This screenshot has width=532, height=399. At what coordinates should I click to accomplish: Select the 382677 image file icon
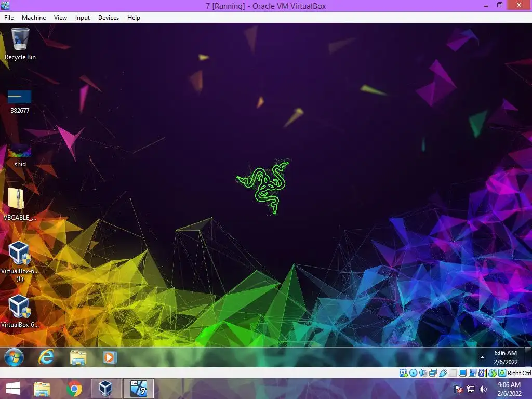click(x=20, y=102)
